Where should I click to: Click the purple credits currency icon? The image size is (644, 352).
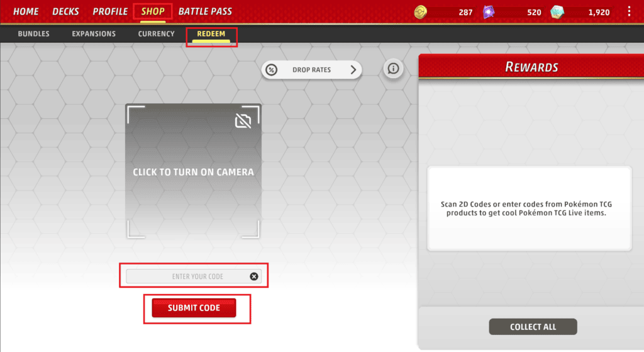coord(488,12)
